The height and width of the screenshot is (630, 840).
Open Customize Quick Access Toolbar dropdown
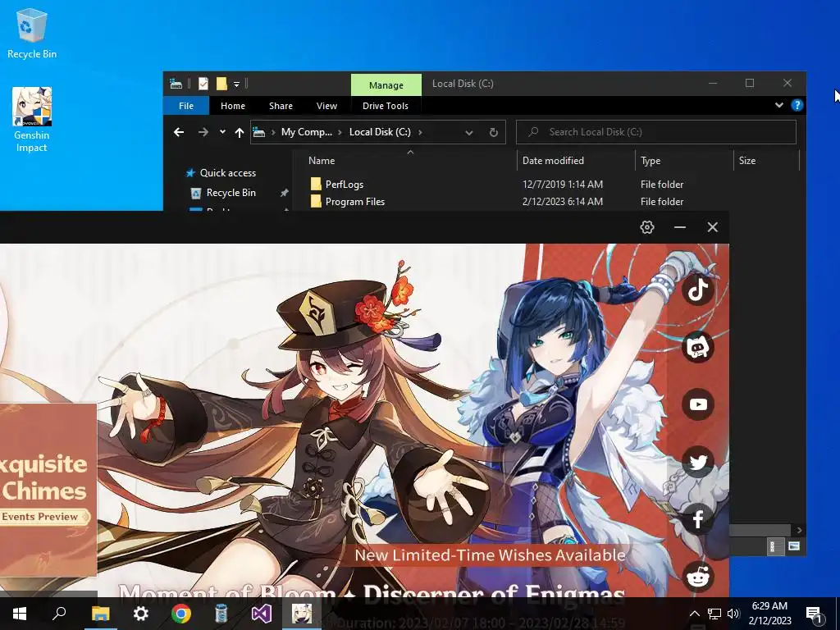click(236, 84)
